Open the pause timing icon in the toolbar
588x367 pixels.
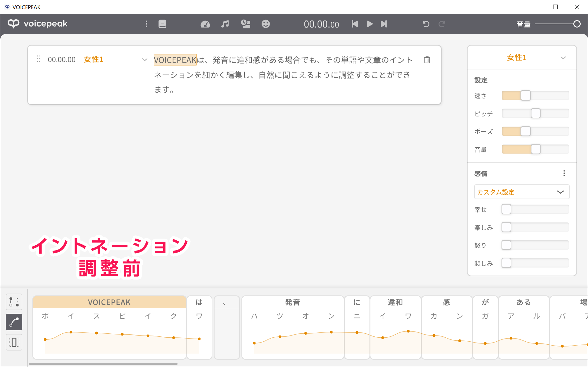click(245, 24)
